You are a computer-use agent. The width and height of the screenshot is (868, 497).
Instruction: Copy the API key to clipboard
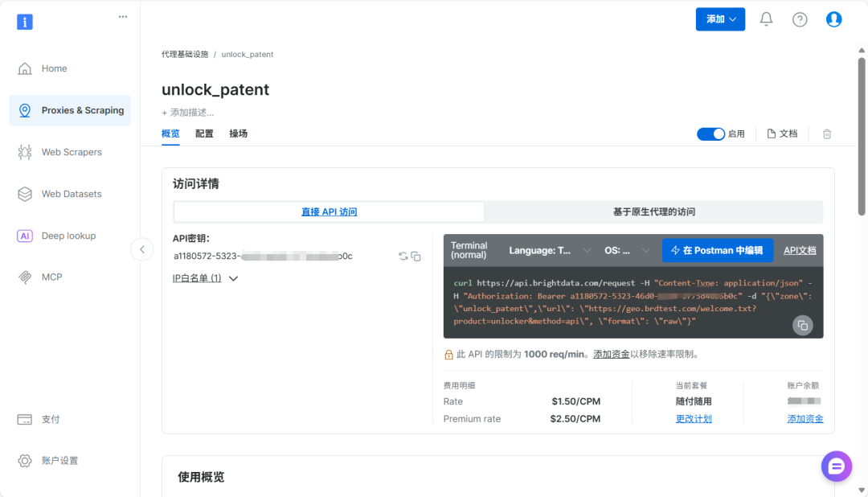tap(416, 256)
